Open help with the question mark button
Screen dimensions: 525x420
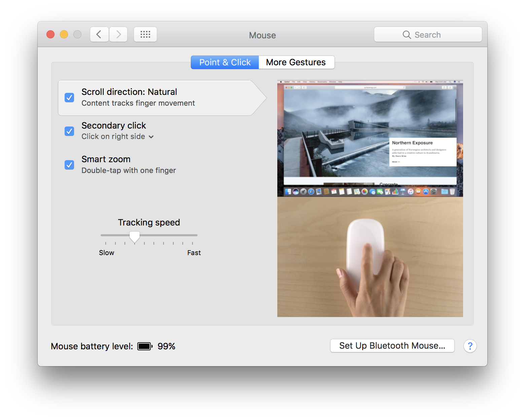(470, 346)
